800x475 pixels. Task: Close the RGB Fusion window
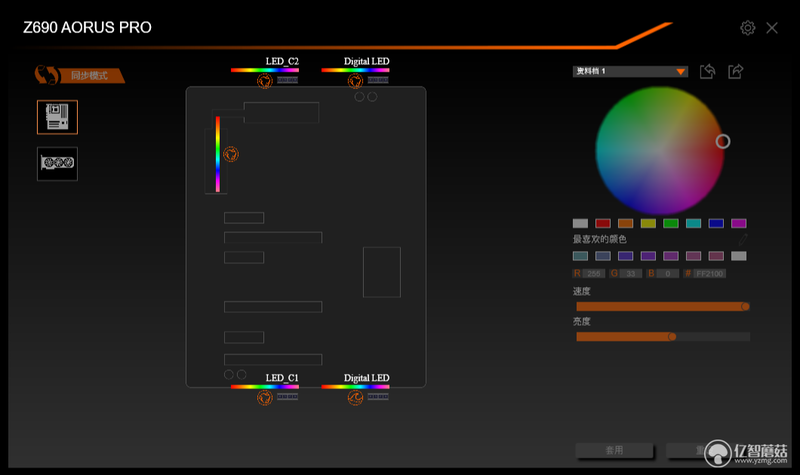point(772,28)
